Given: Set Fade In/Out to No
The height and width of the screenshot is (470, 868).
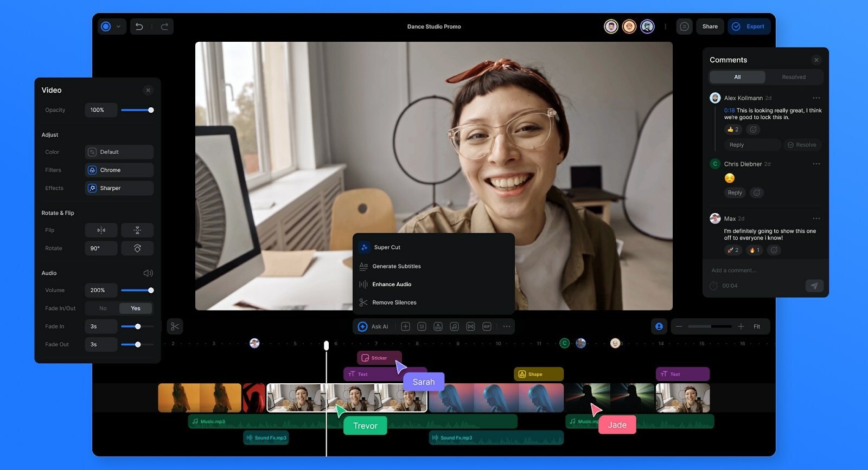Looking at the screenshot, I should pyautogui.click(x=103, y=308).
